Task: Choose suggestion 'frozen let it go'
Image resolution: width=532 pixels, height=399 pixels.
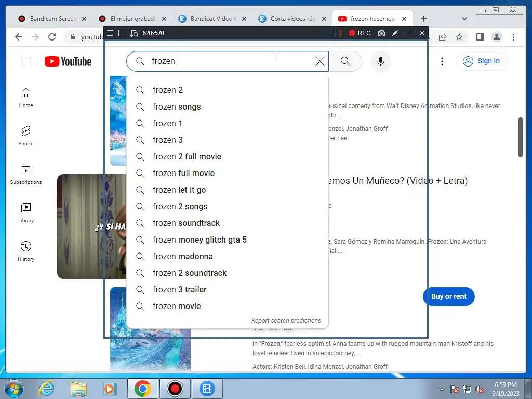Action: pyautogui.click(x=228, y=190)
